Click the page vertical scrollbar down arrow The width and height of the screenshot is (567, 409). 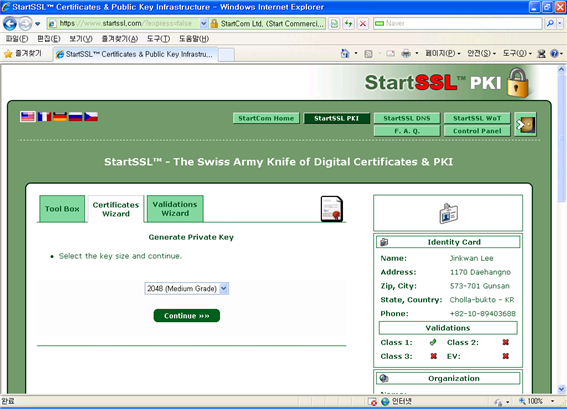(x=562, y=389)
